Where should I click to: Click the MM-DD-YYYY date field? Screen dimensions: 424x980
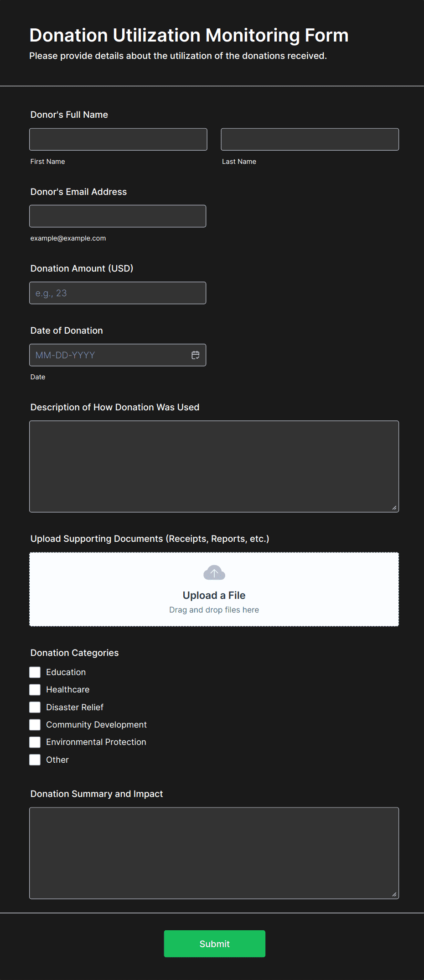105,355
